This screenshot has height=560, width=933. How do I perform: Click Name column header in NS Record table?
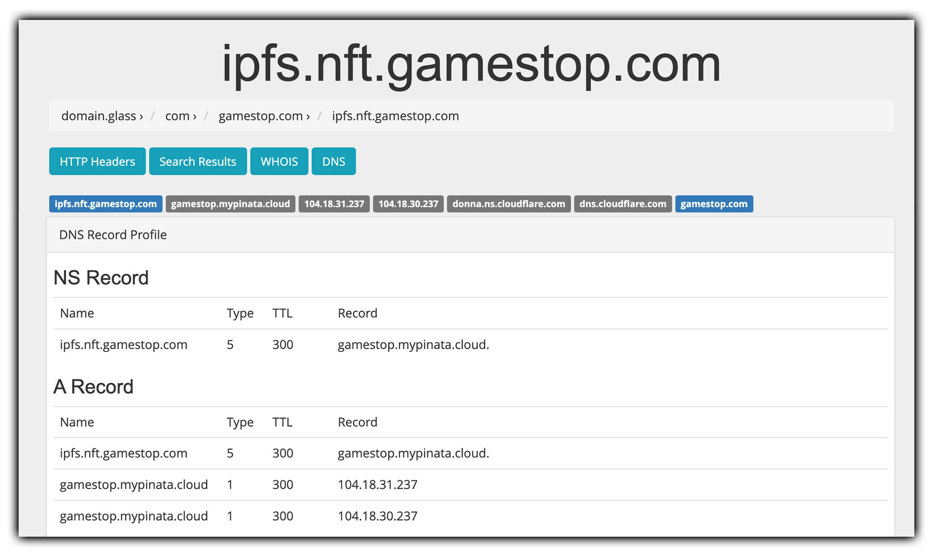pyautogui.click(x=77, y=313)
